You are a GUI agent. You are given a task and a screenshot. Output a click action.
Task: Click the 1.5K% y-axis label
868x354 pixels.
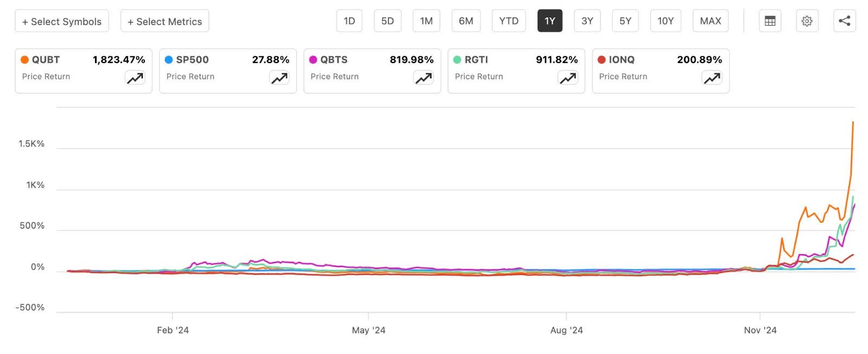click(31, 144)
